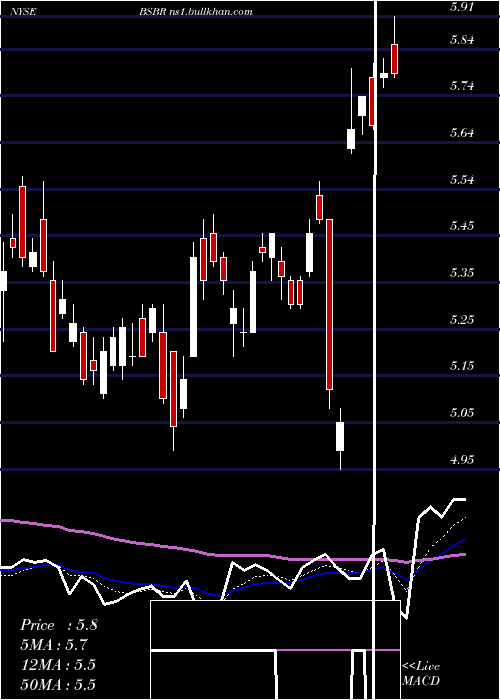Click the 4.95 price axis label

462,459
